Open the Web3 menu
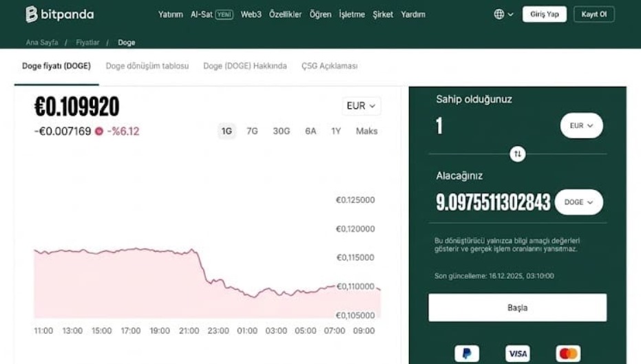The height and width of the screenshot is (364, 641). point(251,14)
